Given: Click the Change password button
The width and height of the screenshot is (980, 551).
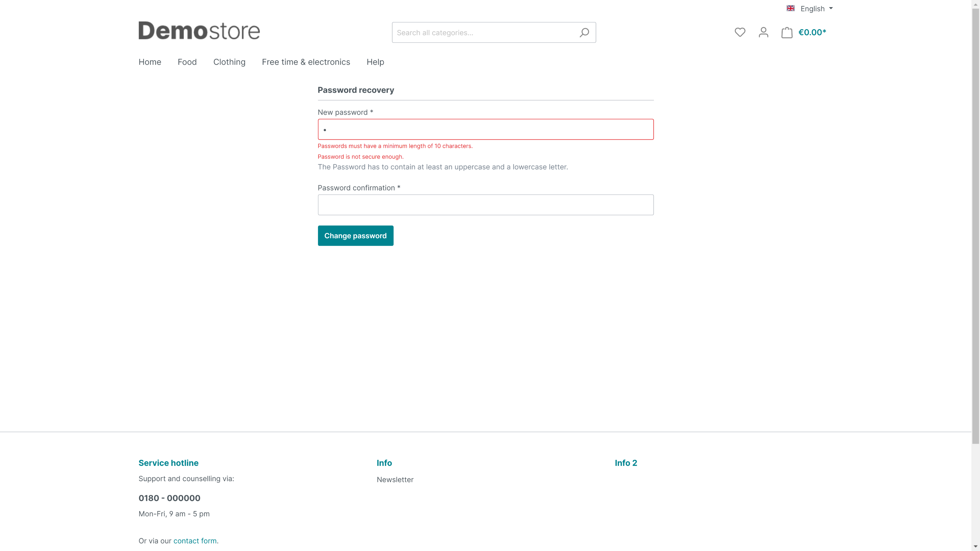Looking at the screenshot, I should click(x=355, y=236).
